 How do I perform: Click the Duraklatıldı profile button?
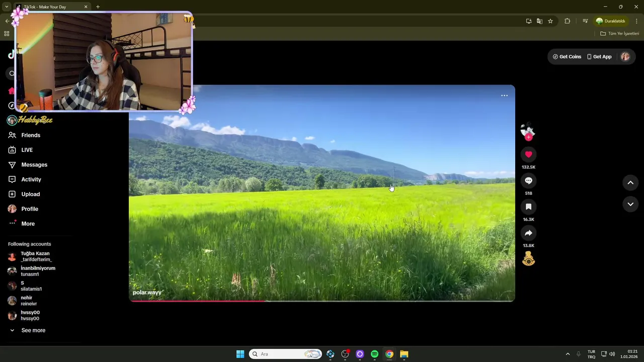pos(611,21)
